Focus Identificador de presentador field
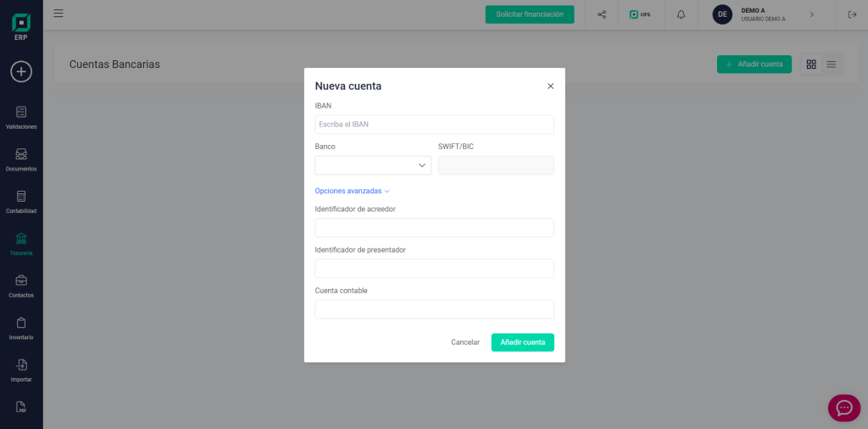This screenshot has width=868, height=429. tap(434, 269)
